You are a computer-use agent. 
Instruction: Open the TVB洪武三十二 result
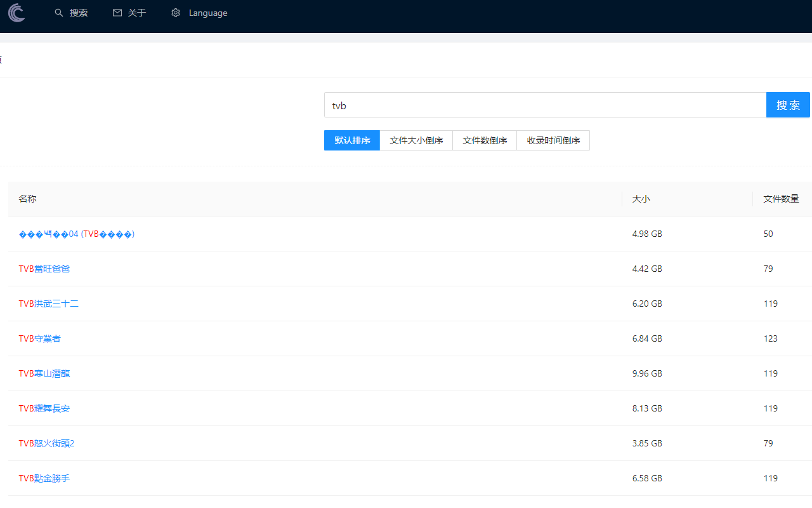tap(48, 303)
